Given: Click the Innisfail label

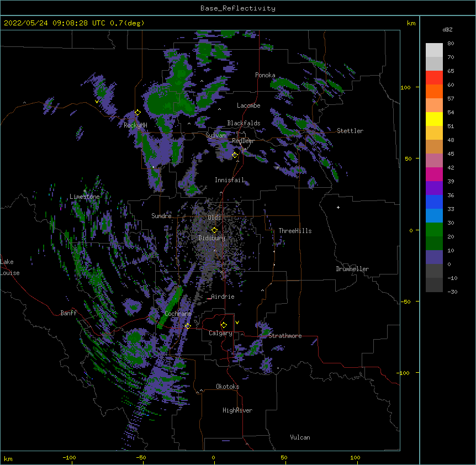Looking at the screenshot, I should pyautogui.click(x=229, y=180).
